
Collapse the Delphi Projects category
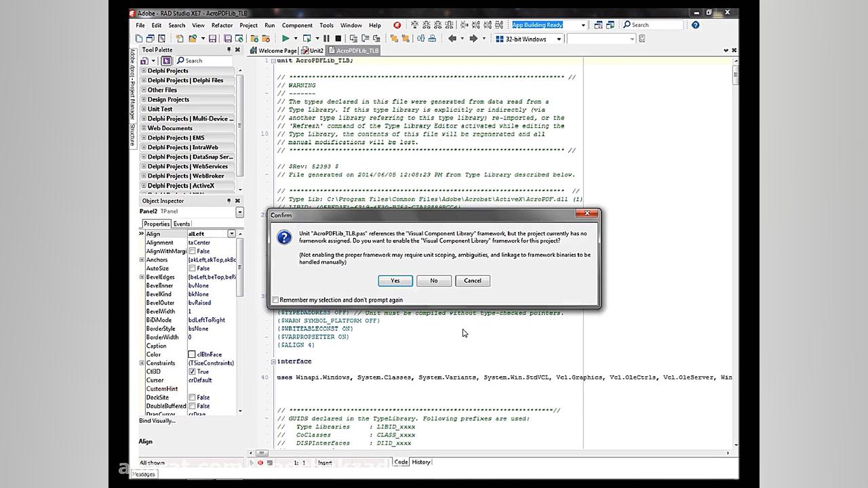[x=144, y=70]
